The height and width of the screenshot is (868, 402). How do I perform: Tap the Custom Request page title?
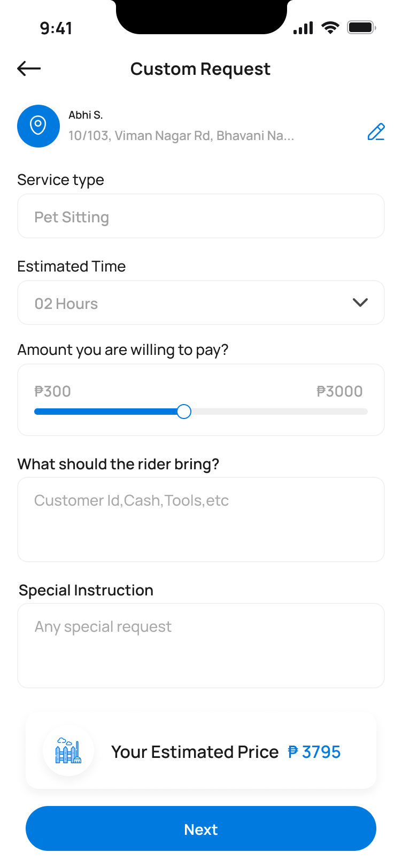[x=200, y=69]
